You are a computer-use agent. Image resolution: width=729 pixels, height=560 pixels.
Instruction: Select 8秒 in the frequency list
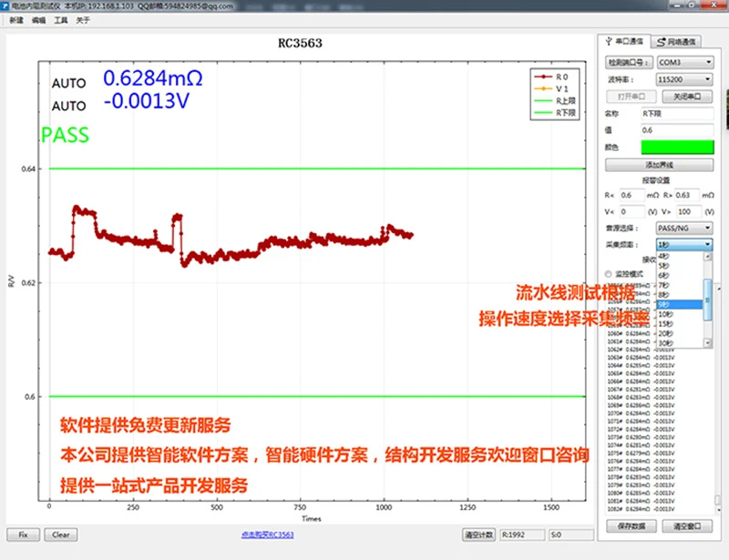[x=679, y=295]
